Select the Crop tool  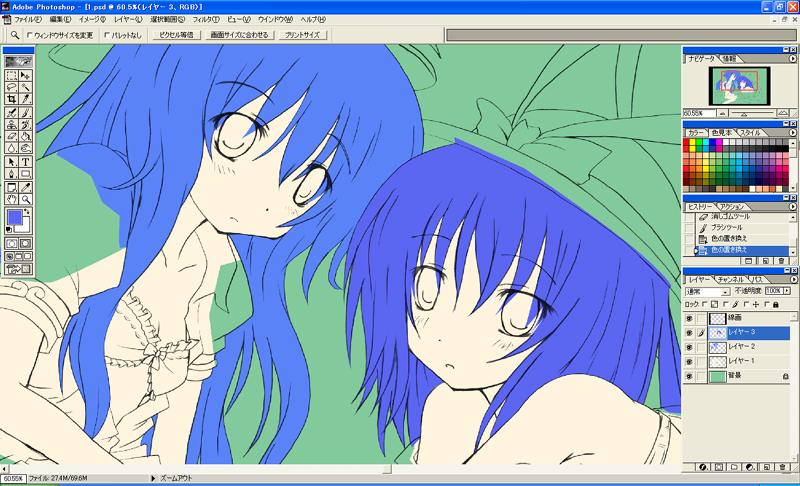click(x=12, y=99)
